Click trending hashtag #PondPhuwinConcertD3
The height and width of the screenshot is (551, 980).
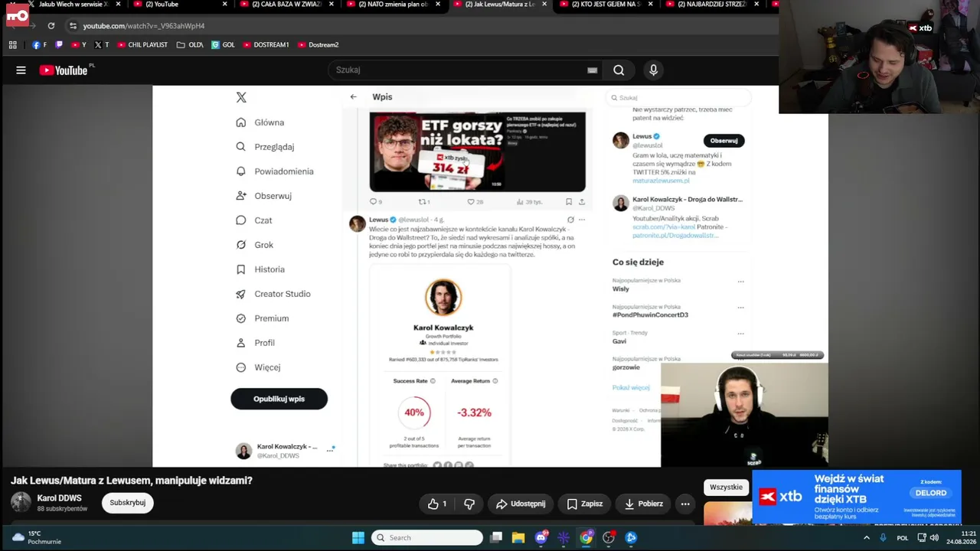point(650,315)
